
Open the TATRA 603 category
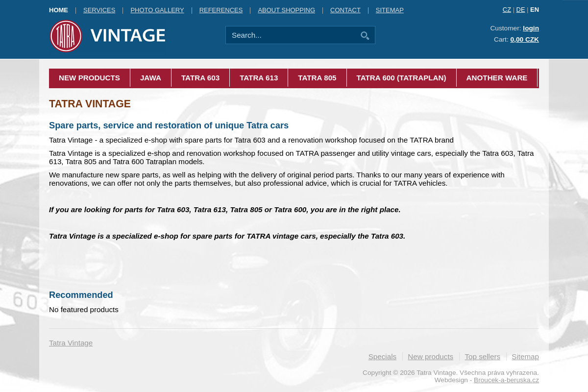[x=200, y=78]
